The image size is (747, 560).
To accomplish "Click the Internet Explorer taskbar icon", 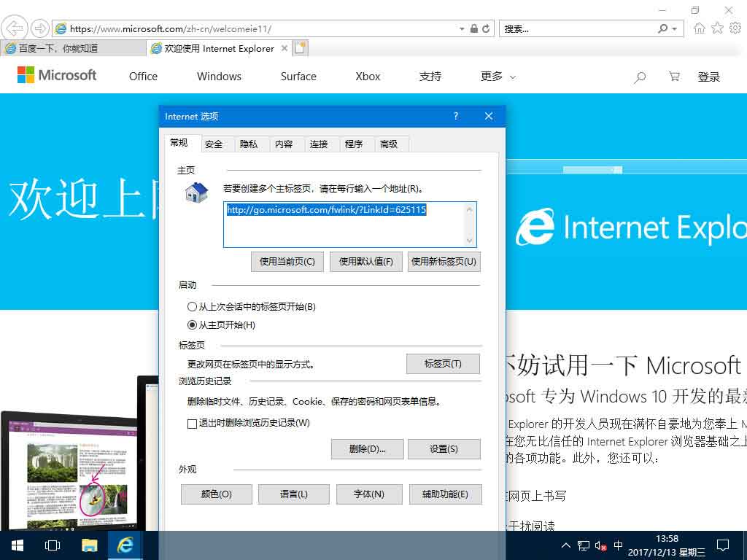I will coord(125,545).
